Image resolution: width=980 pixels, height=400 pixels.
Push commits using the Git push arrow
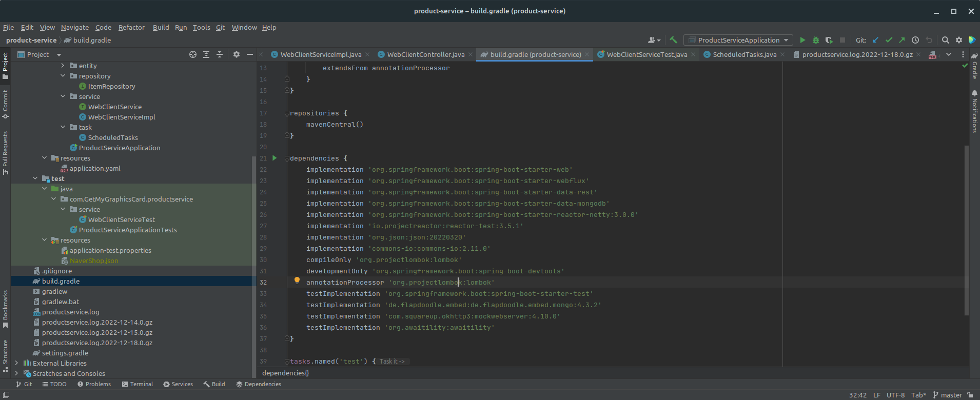(x=901, y=40)
